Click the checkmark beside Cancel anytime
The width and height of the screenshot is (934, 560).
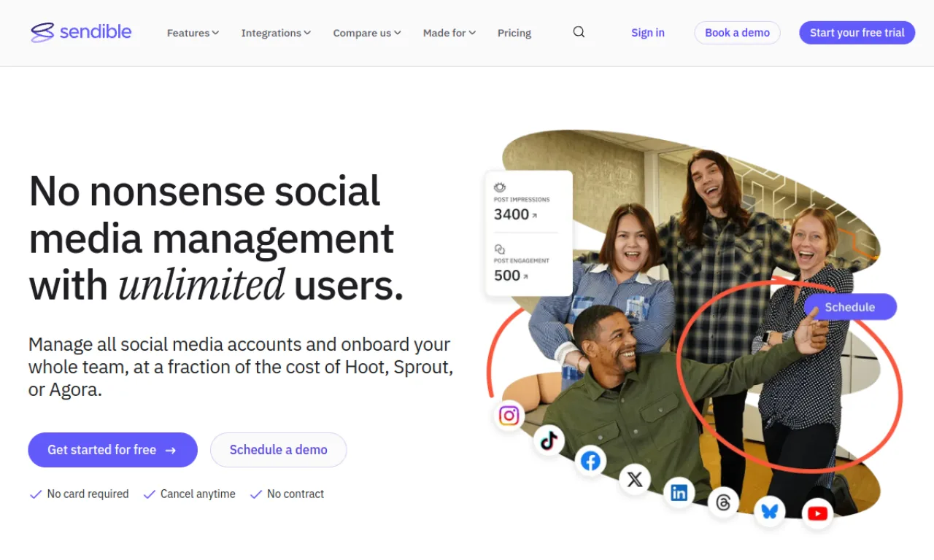(149, 494)
